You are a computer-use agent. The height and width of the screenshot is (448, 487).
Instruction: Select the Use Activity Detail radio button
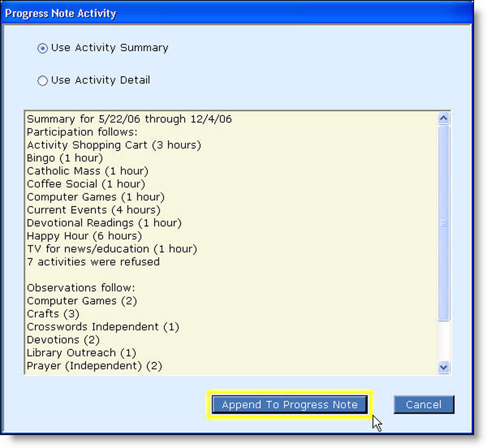pos(42,80)
